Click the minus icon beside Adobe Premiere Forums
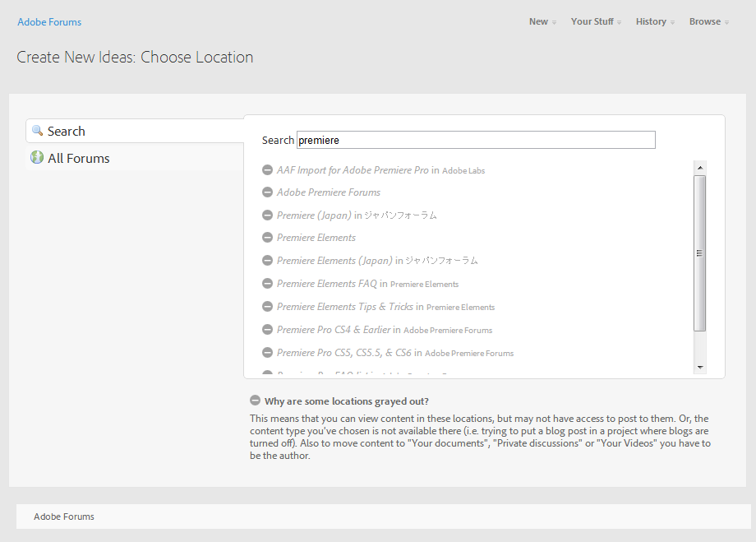This screenshot has width=756, height=542. 267,192
